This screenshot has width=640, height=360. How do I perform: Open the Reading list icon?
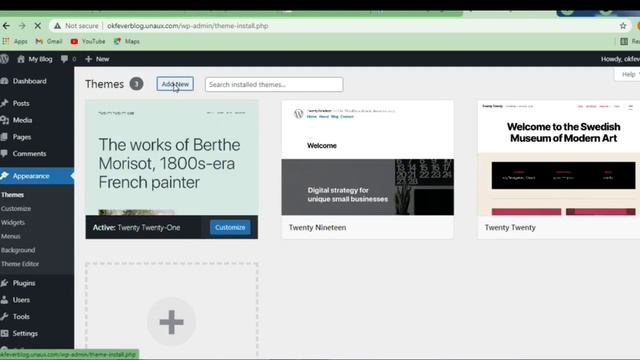click(624, 41)
